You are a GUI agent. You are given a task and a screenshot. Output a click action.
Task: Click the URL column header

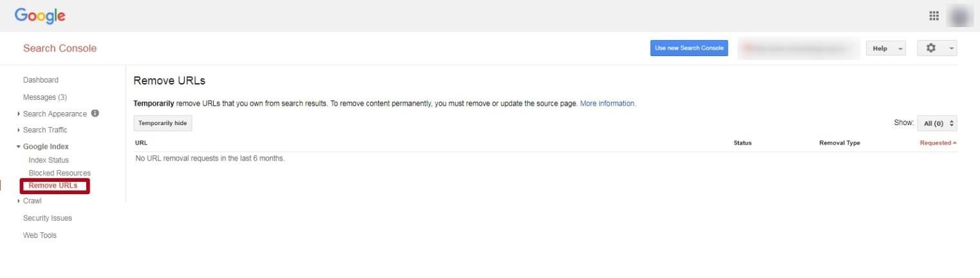(141, 143)
